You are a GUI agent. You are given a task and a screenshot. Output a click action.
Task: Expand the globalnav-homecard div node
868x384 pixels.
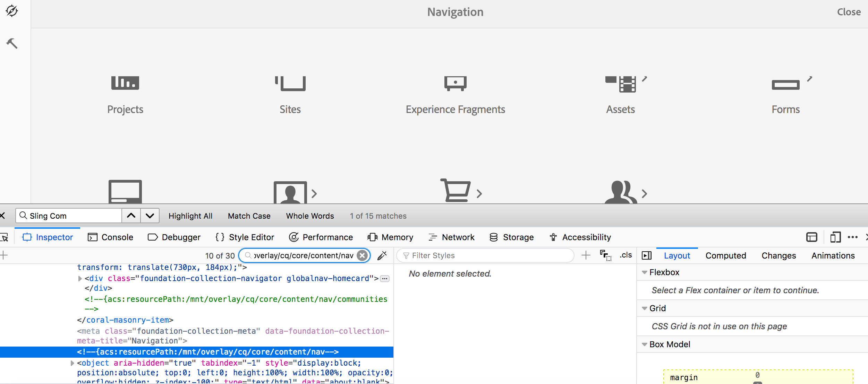point(80,279)
